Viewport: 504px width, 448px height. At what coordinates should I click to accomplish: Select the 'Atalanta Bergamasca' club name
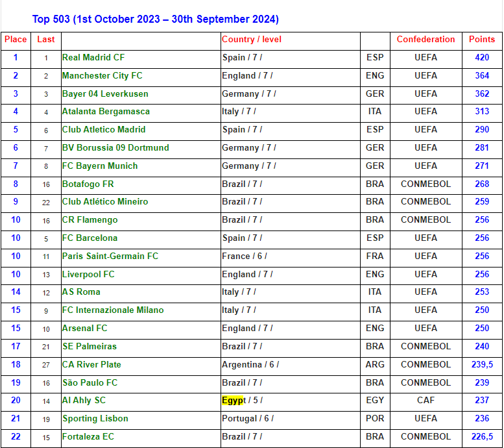click(106, 112)
